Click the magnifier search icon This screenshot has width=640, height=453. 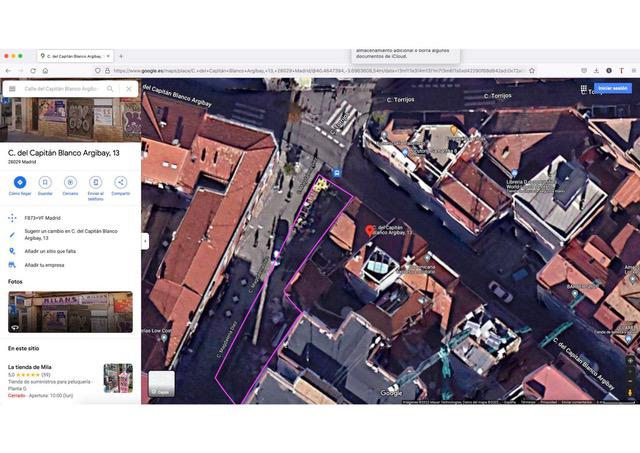pyautogui.click(x=110, y=89)
